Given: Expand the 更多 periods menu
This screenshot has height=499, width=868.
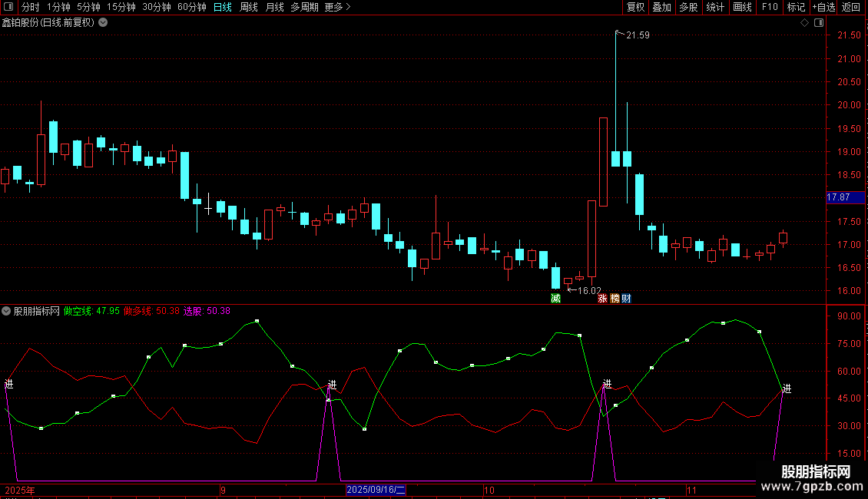Looking at the screenshot, I should [x=337, y=7].
